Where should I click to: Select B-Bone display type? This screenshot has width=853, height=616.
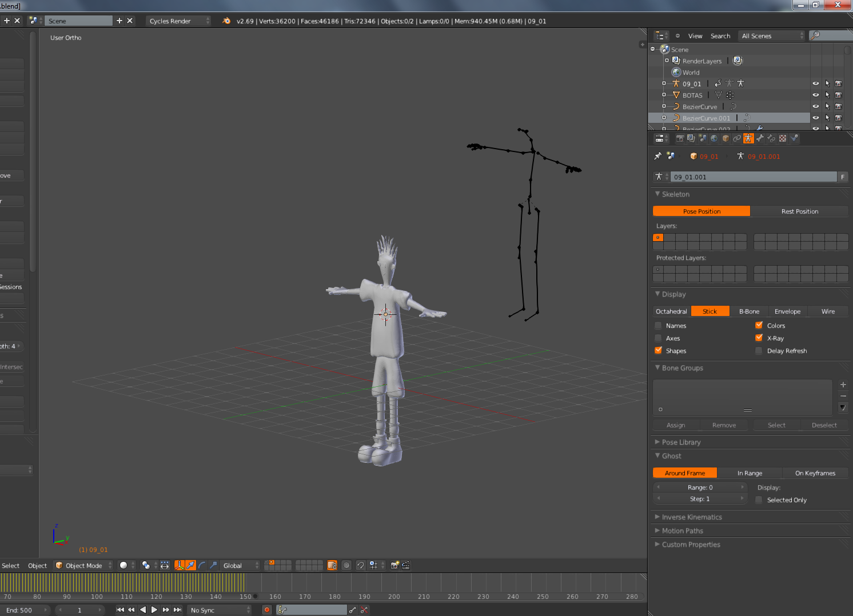pos(749,311)
